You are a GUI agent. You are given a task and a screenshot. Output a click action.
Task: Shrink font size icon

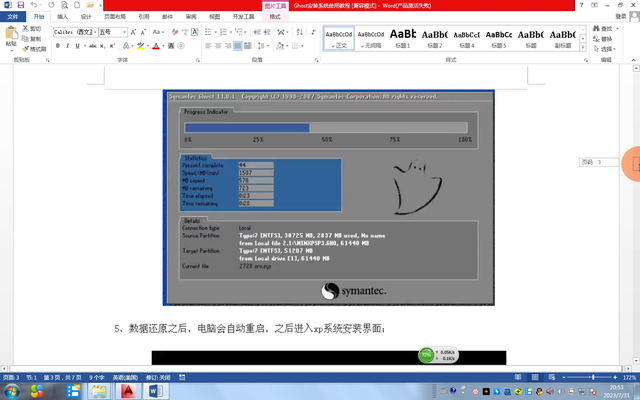point(143,32)
